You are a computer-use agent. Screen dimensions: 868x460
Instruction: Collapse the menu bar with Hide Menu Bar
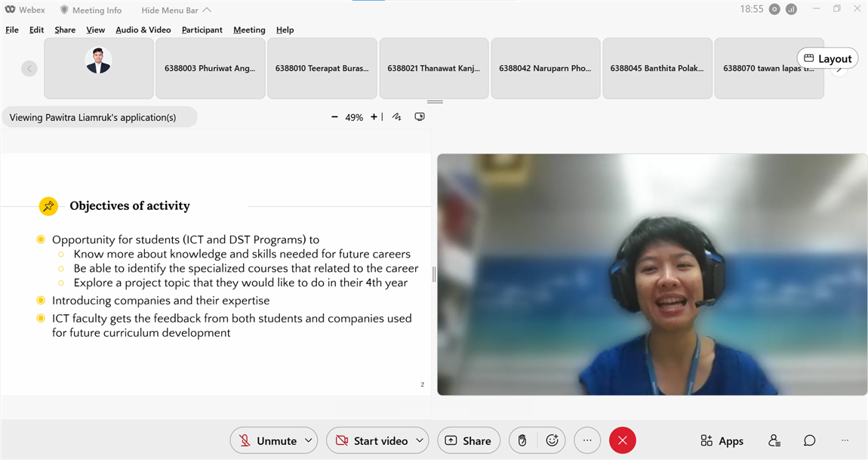tap(176, 10)
